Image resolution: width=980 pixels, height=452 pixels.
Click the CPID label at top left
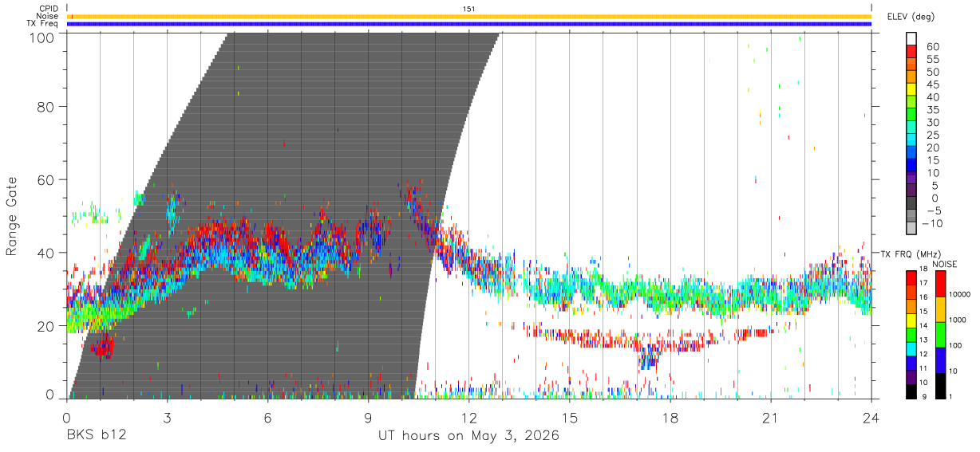[x=49, y=9]
